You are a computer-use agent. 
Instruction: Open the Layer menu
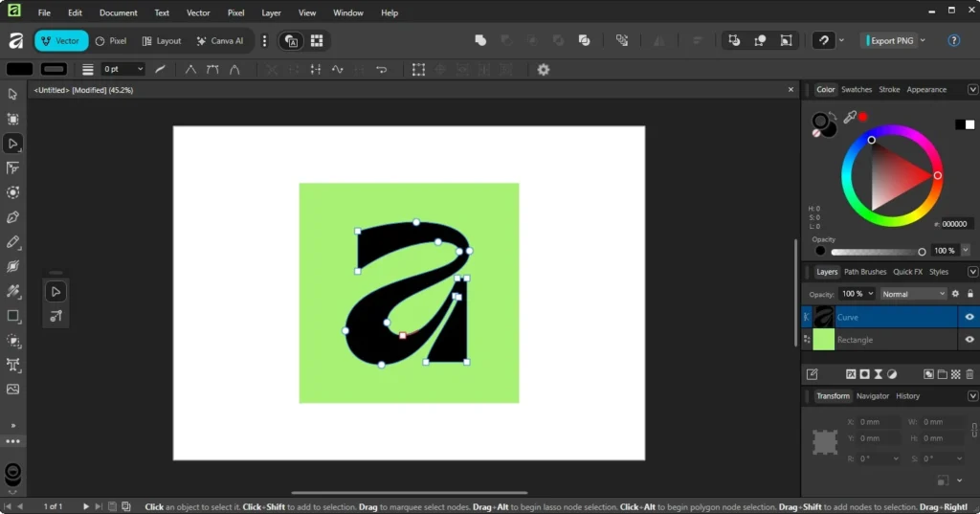271,13
